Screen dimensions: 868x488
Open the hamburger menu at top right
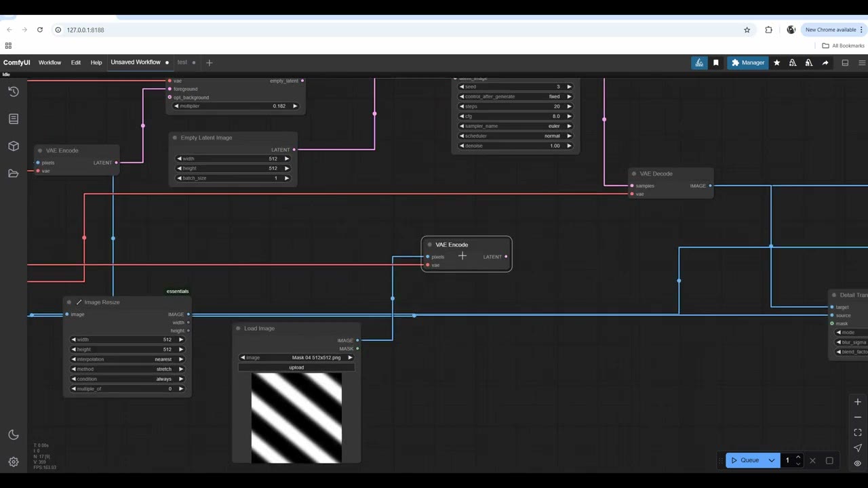[862, 62]
